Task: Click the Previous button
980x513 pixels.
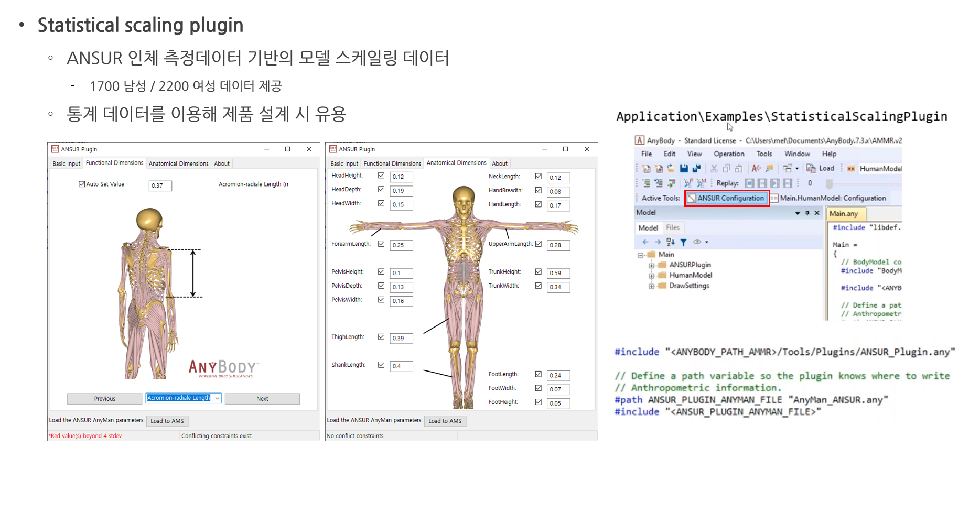Action: [x=104, y=399]
